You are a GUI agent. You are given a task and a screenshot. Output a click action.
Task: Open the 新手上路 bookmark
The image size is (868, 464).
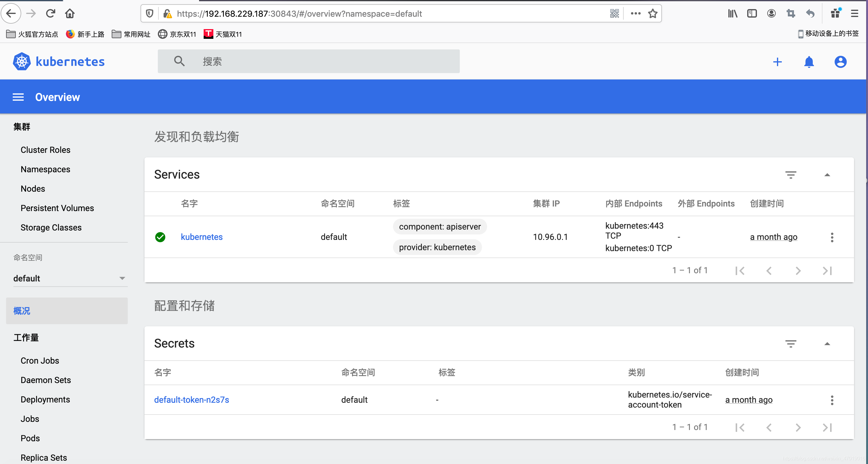click(x=85, y=34)
